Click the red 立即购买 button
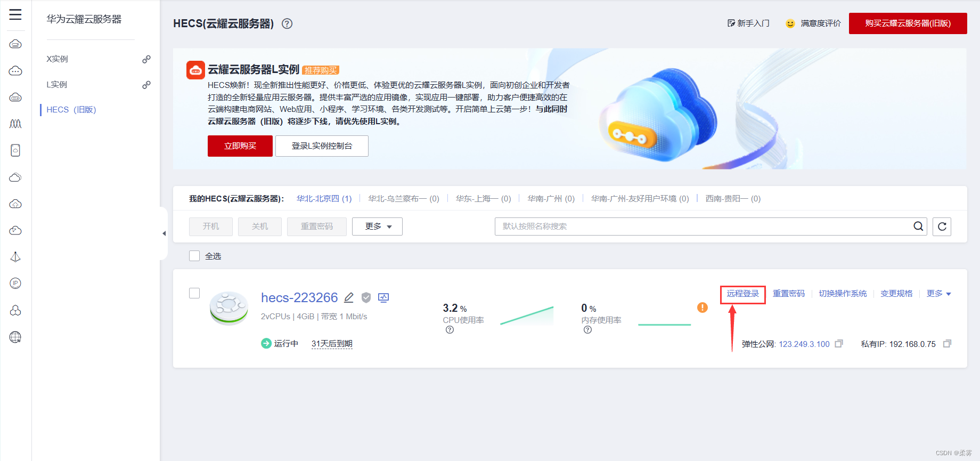 [x=240, y=146]
